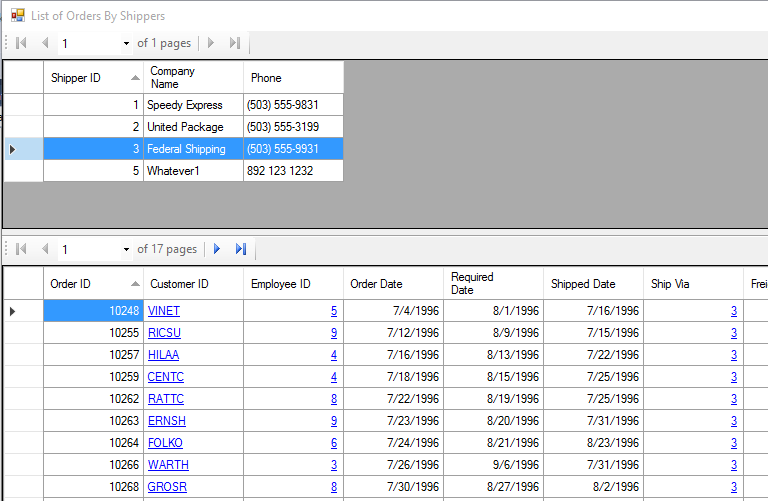The width and height of the screenshot is (768, 501).
Task: Sort by Shipper ID column header
Action: tap(93, 77)
